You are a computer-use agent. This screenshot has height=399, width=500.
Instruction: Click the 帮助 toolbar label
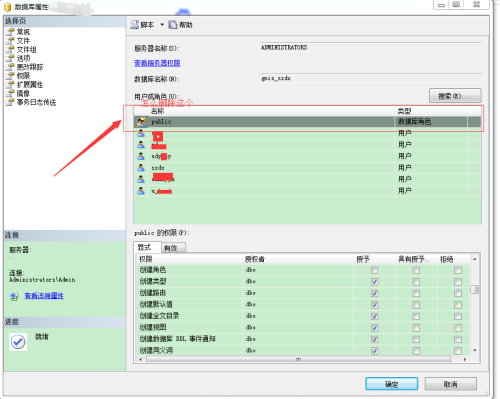point(186,25)
